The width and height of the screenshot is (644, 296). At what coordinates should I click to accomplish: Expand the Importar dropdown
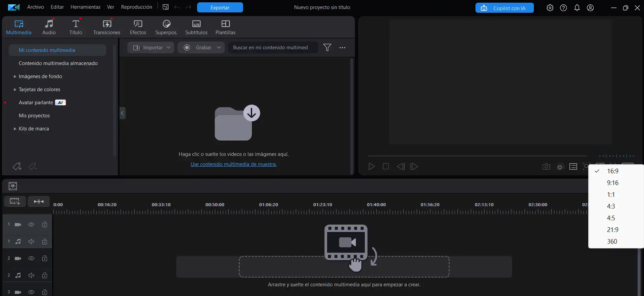pos(168,48)
